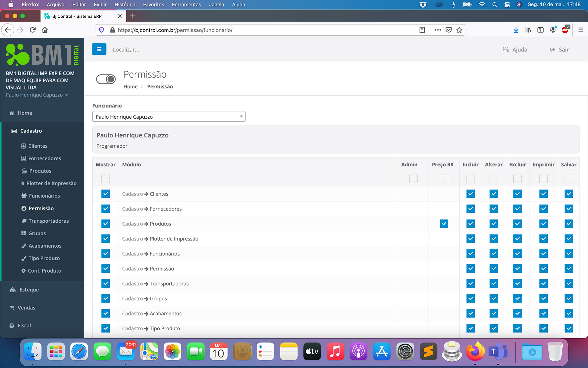Open the AdBlock Plus extension icon
The height and width of the screenshot is (368, 588).
point(565,30)
